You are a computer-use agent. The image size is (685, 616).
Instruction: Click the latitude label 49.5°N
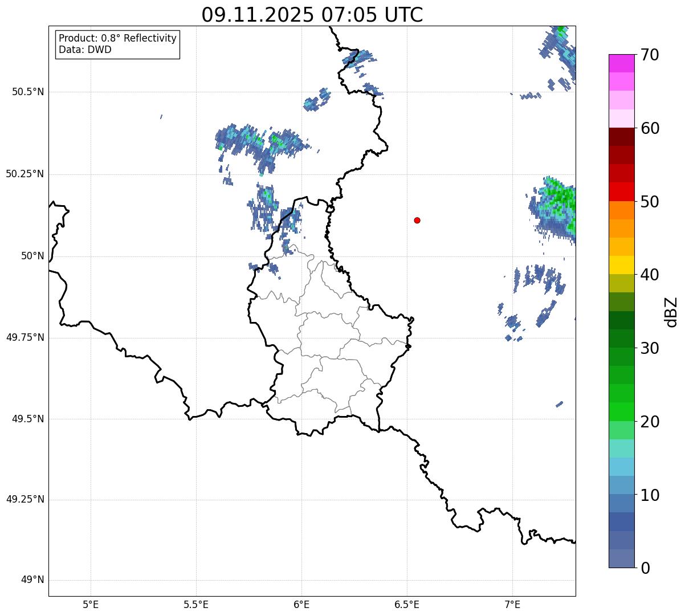click(x=28, y=419)
